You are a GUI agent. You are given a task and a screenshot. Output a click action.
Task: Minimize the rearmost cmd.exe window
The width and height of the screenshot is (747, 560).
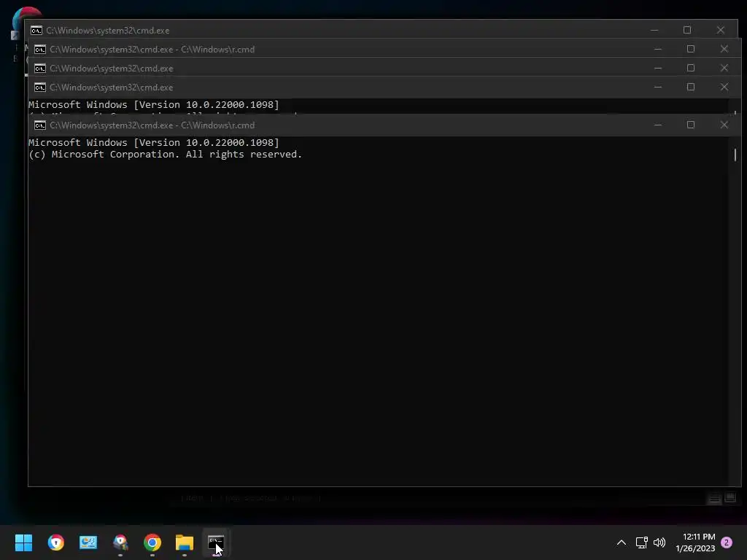[x=654, y=30]
